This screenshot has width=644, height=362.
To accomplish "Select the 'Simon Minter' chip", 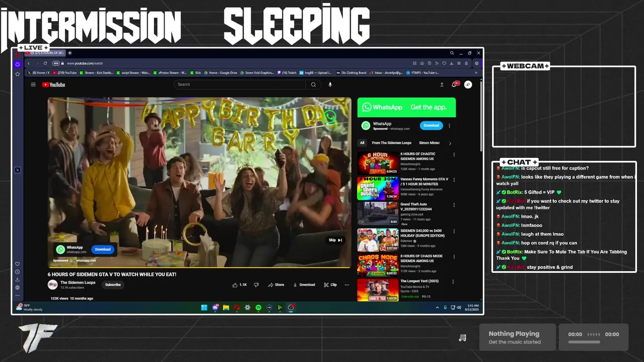I will click(429, 143).
